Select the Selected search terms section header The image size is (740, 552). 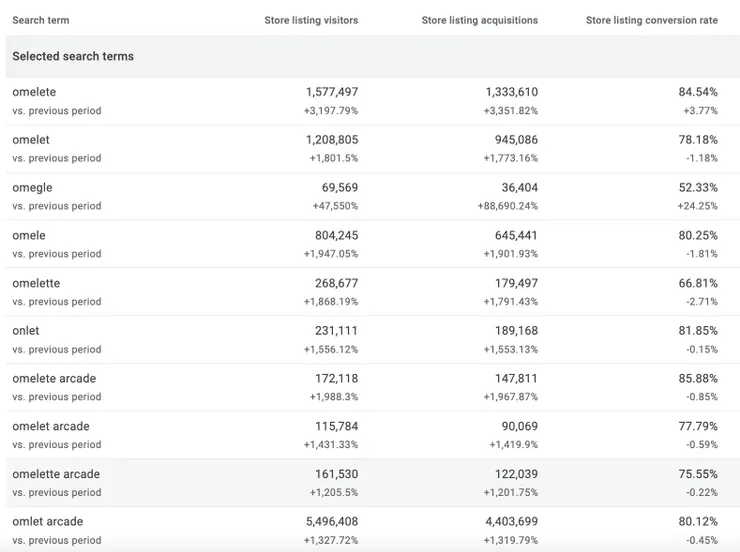click(x=73, y=57)
